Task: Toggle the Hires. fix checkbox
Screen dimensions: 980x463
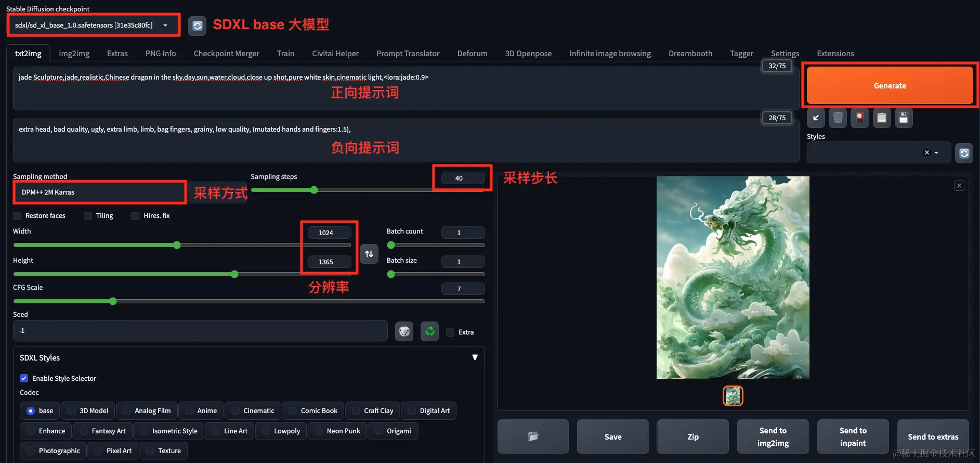Action: coord(135,216)
